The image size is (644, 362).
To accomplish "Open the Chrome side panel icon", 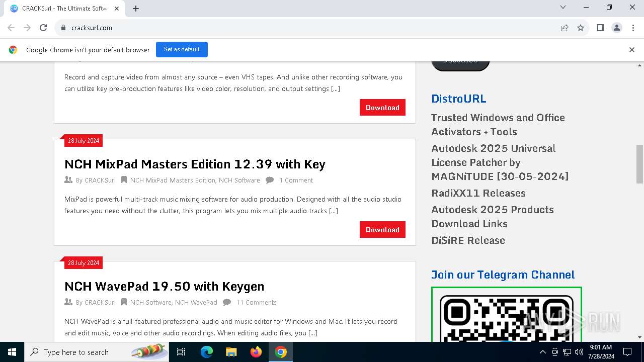I will [x=601, y=28].
